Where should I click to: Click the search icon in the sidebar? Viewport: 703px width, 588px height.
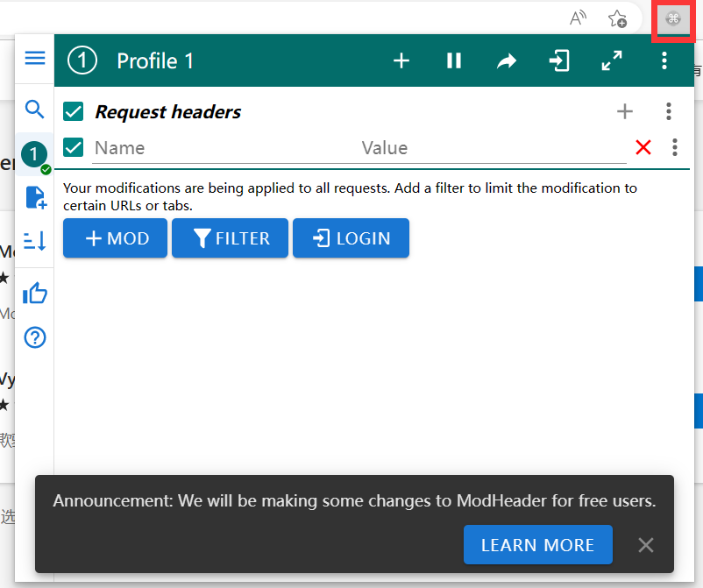click(x=34, y=109)
